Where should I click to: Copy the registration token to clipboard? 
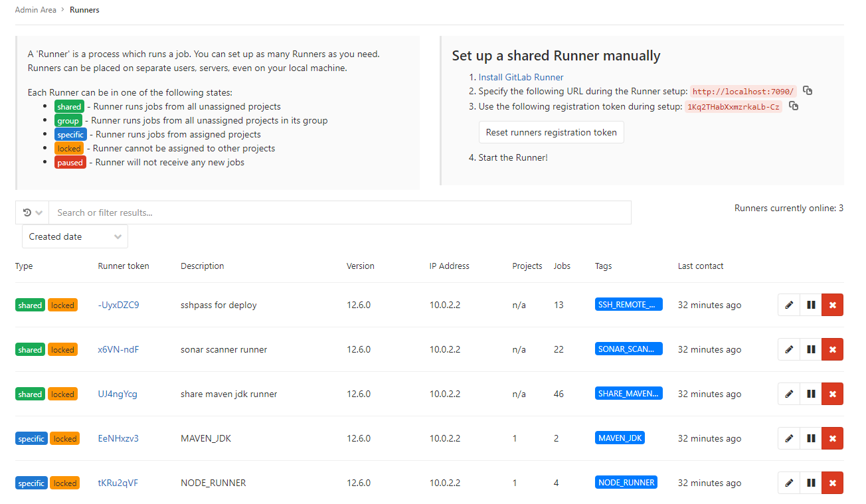coord(794,105)
